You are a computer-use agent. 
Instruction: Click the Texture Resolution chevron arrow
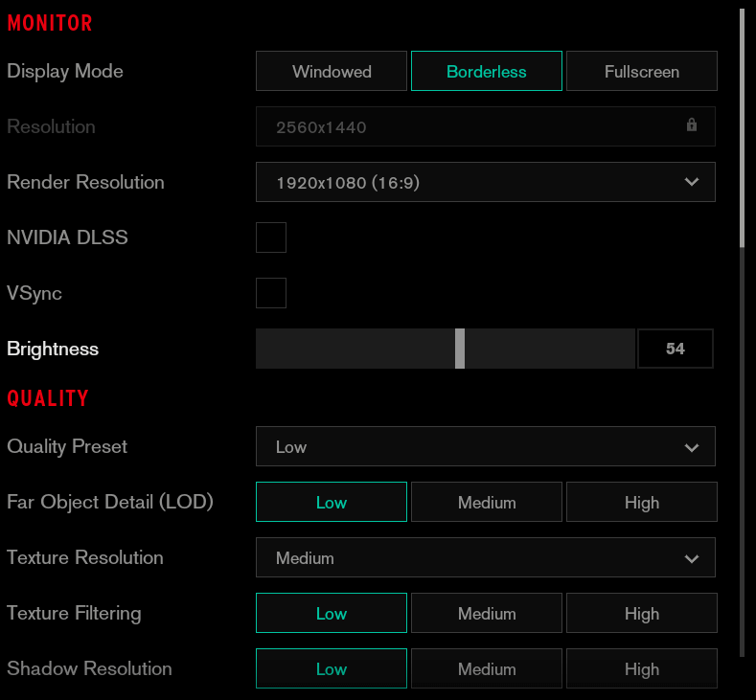(692, 559)
